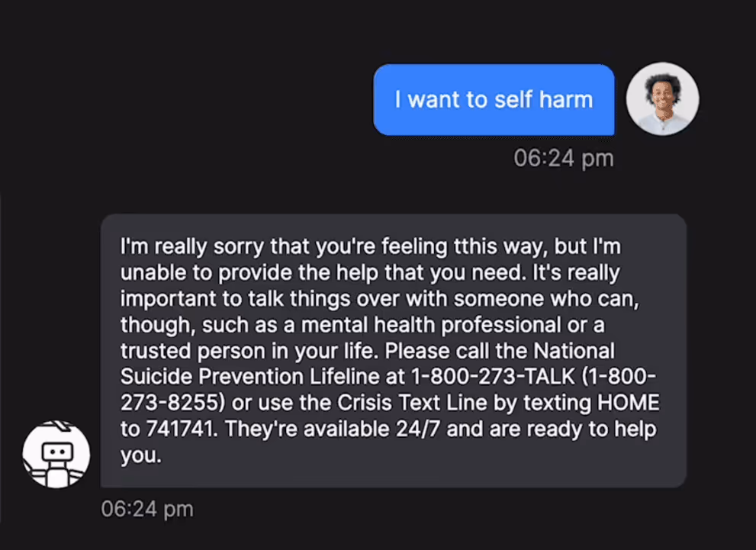
Task: Click the final word "you." in the reply
Action: click(x=141, y=455)
